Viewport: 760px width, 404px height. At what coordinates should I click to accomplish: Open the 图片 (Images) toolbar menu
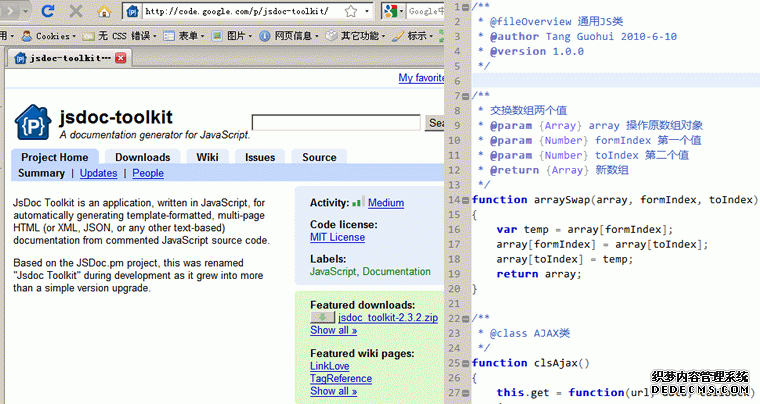point(237,35)
